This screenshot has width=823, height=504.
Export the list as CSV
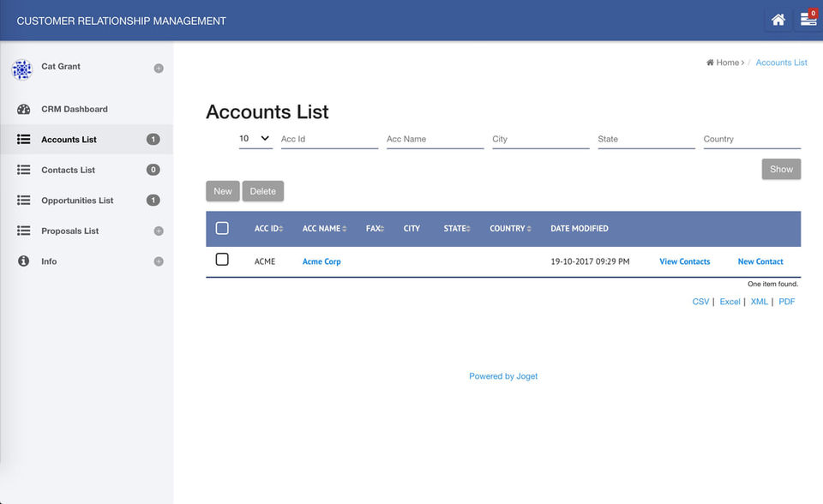pyautogui.click(x=700, y=302)
